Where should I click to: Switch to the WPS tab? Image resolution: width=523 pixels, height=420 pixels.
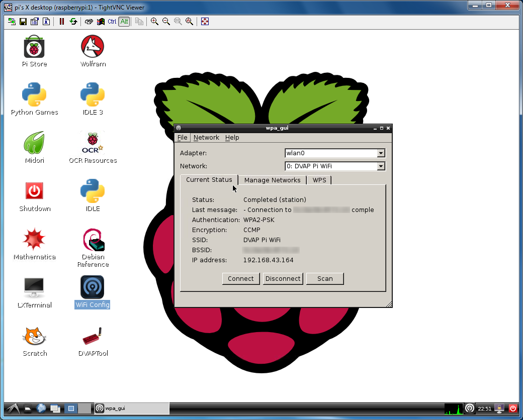click(319, 180)
